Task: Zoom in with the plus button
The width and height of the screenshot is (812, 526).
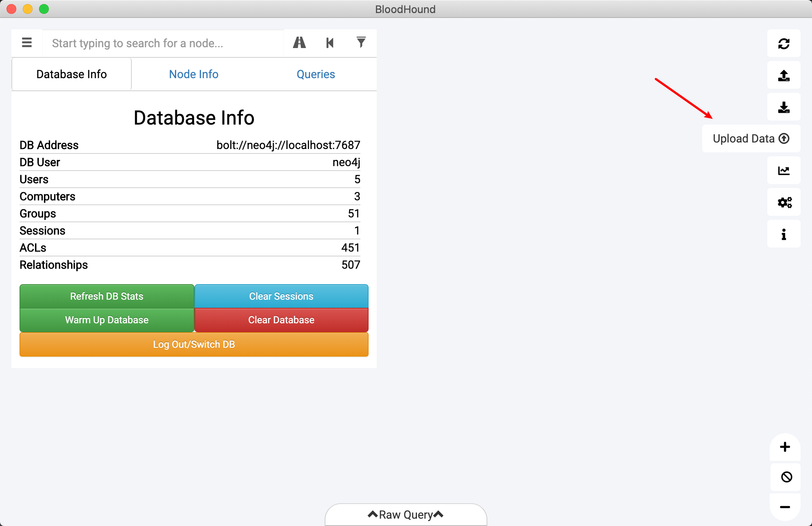Action: [x=785, y=447]
